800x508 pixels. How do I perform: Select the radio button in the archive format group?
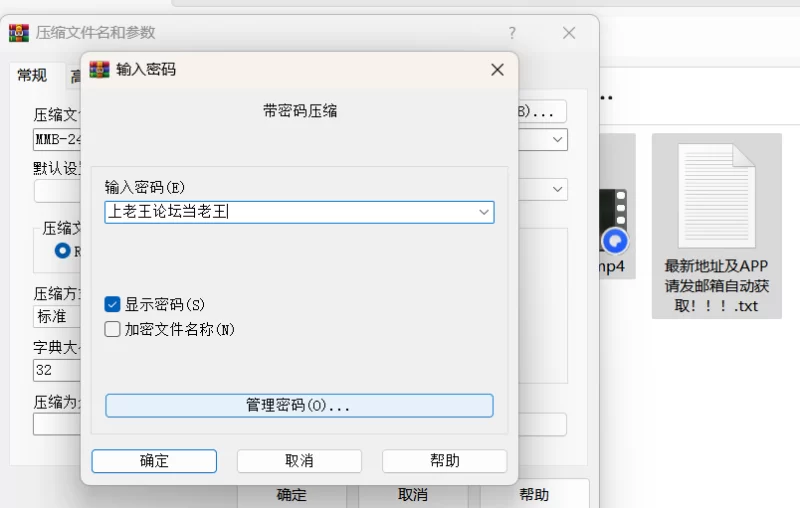(63, 250)
